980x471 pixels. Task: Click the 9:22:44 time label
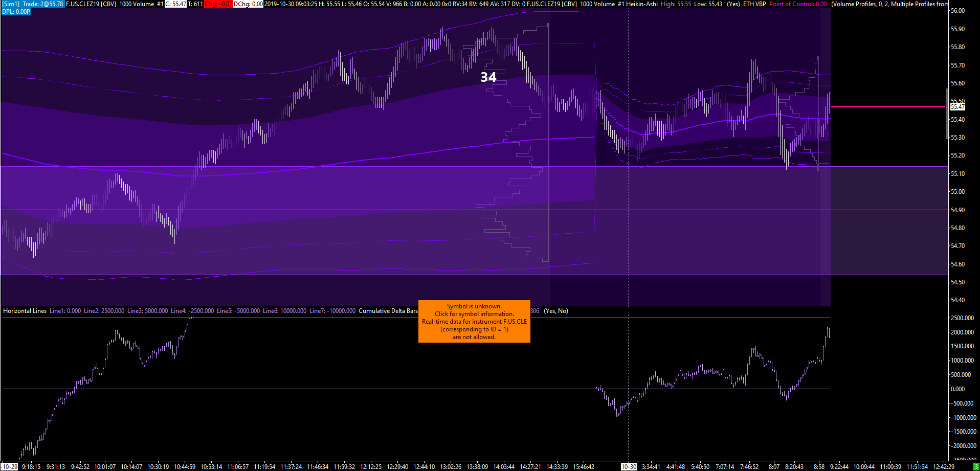(x=839, y=467)
